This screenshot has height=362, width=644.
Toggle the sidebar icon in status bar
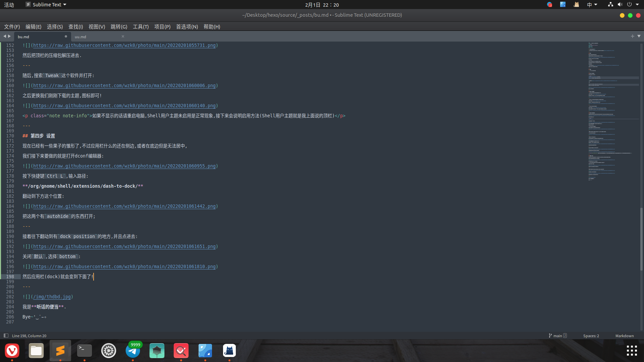point(6,336)
